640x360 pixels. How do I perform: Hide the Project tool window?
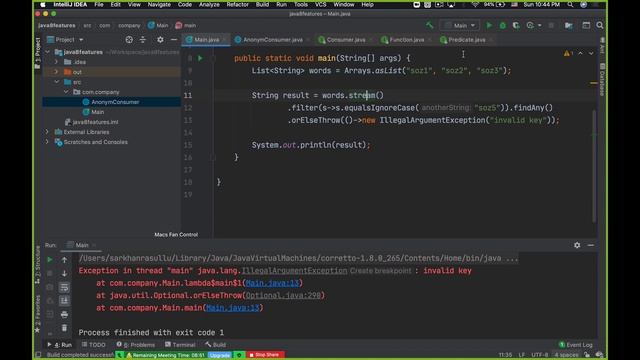pyautogui.click(x=173, y=40)
